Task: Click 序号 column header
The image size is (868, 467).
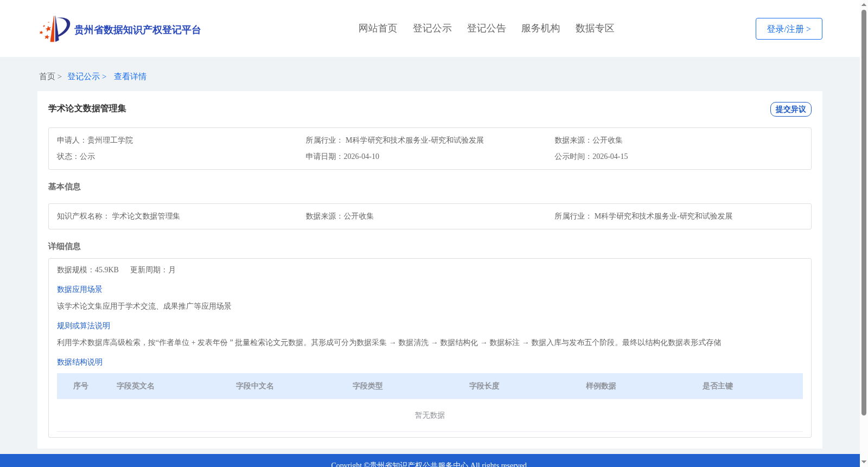Action: [x=81, y=386]
